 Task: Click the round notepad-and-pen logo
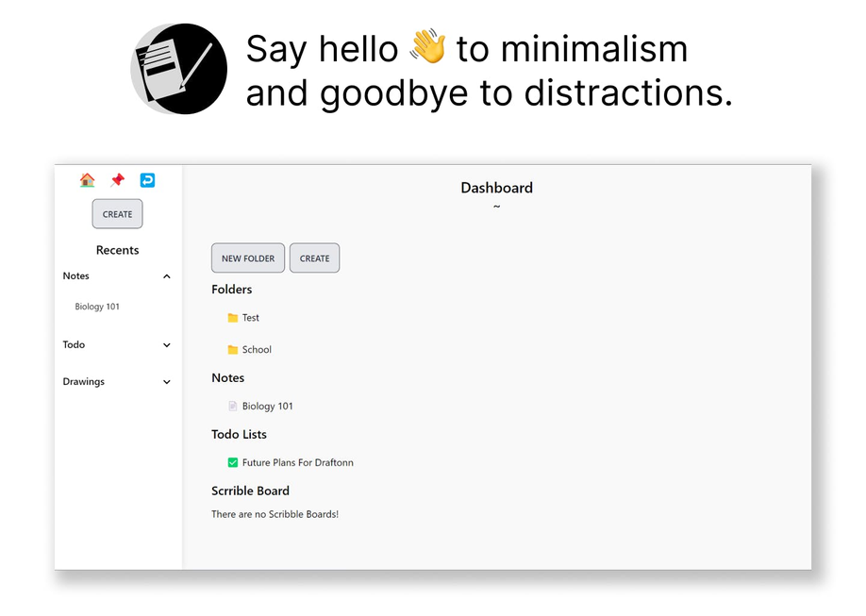point(179,69)
